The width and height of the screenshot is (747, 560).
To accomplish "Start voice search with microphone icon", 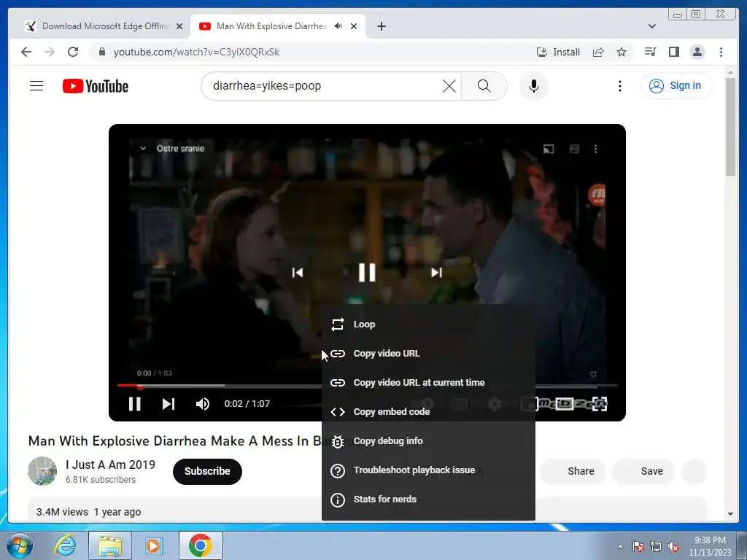I will [534, 86].
